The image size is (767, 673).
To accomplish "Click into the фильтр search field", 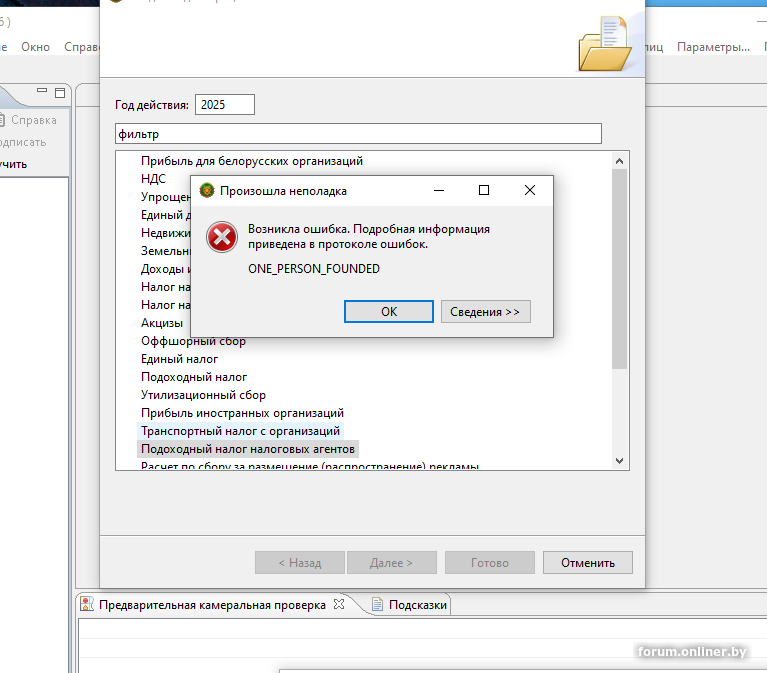I will click(x=358, y=134).
